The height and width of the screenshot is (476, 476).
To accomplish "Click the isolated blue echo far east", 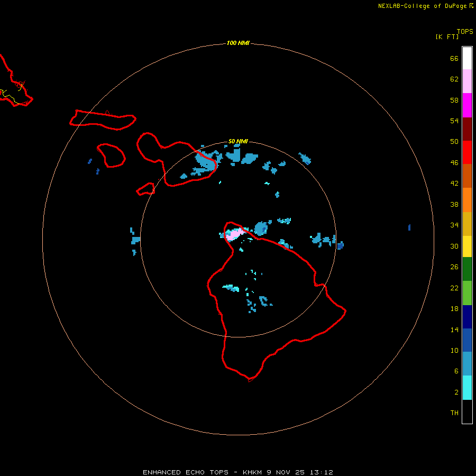I will pos(409,227).
